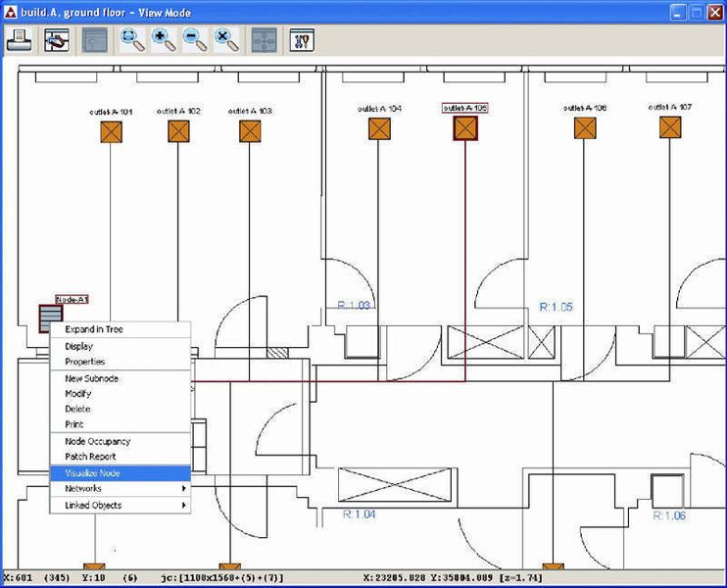Click room label R:1.03
This screenshot has width=727, height=588.
[x=354, y=306]
